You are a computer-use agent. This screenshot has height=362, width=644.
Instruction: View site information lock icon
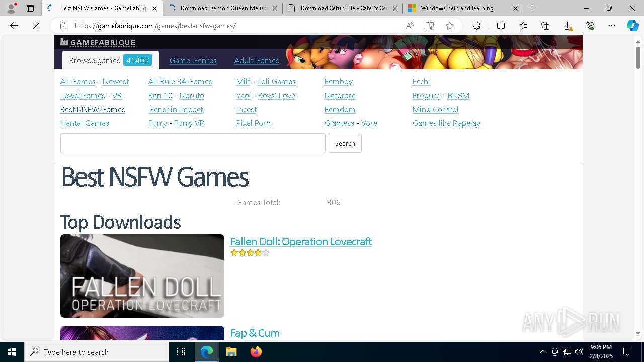[63, 26]
